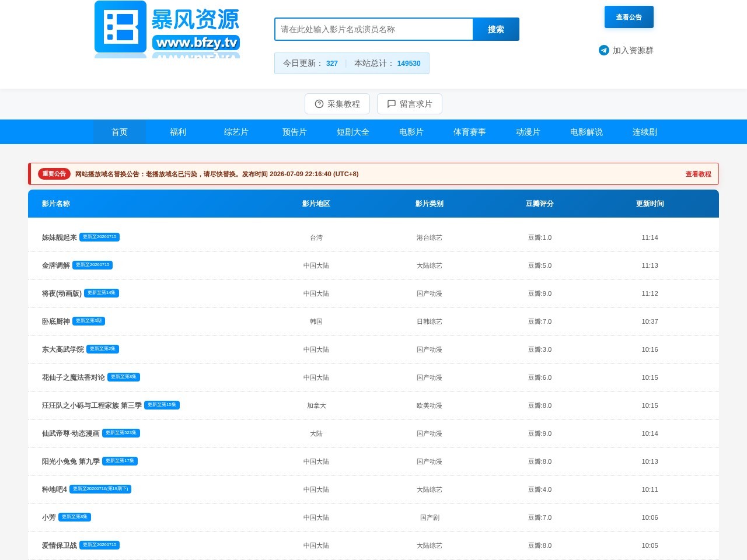Click the 暴风资源 film-strip logo icon
747x560 pixels.
(x=120, y=27)
